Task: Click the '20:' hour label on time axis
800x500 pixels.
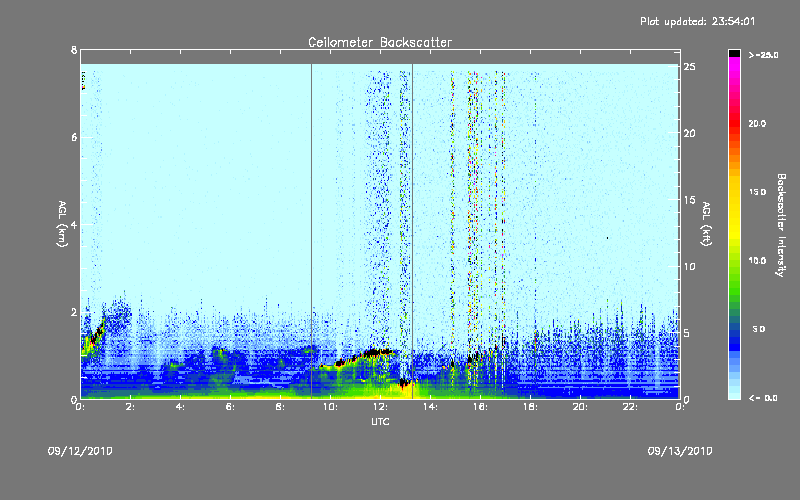Action: pos(580,407)
